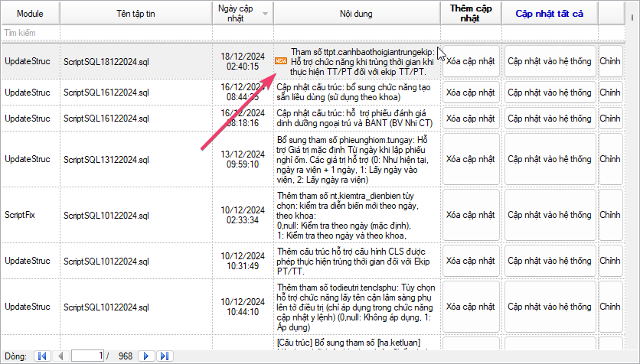Click Cập nhật vào hệ thống, 10:44:10 row
Viewport: 640px width, 364px height.
550,307
